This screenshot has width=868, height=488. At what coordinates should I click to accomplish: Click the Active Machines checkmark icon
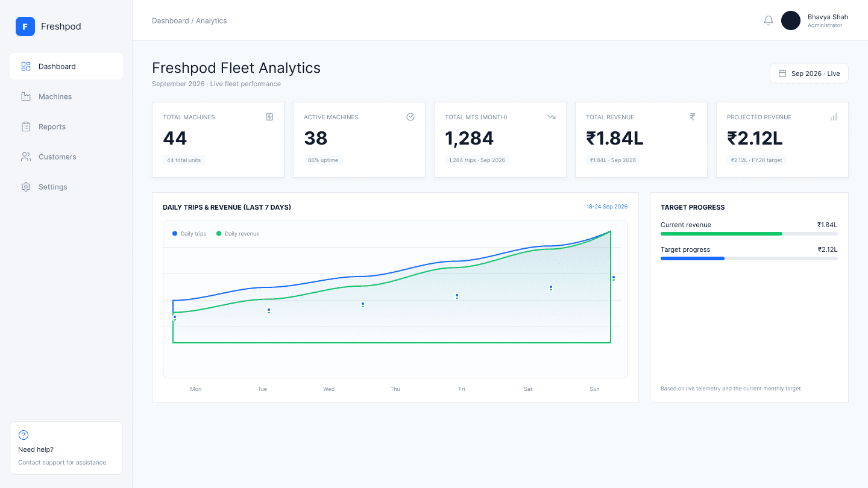pyautogui.click(x=410, y=117)
